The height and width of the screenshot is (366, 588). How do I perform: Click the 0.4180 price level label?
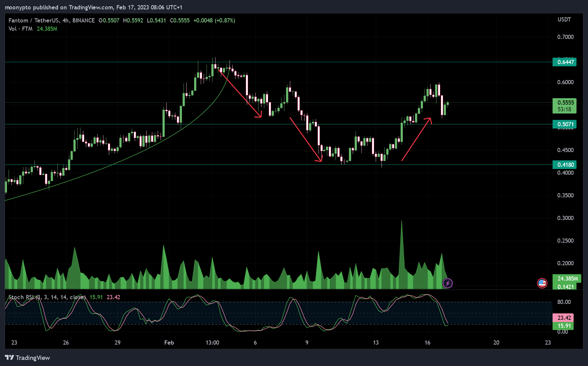tap(564, 165)
